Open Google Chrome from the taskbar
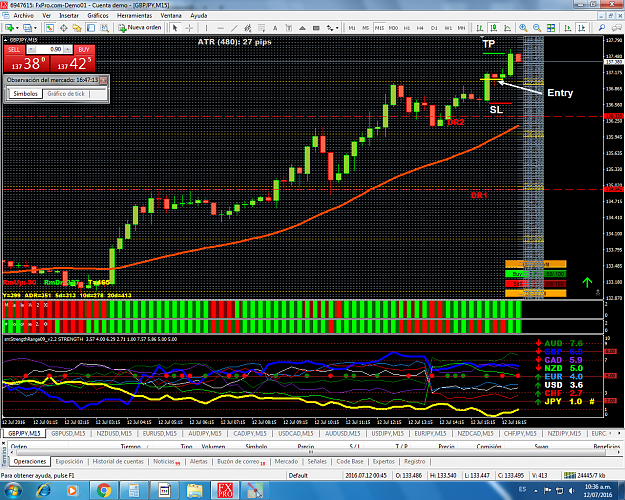The height and width of the screenshot is (500, 625). 104,490
